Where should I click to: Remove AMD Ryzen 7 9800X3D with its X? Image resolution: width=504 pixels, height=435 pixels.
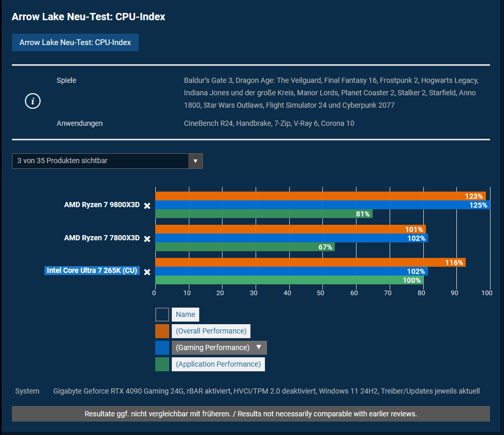coord(147,206)
